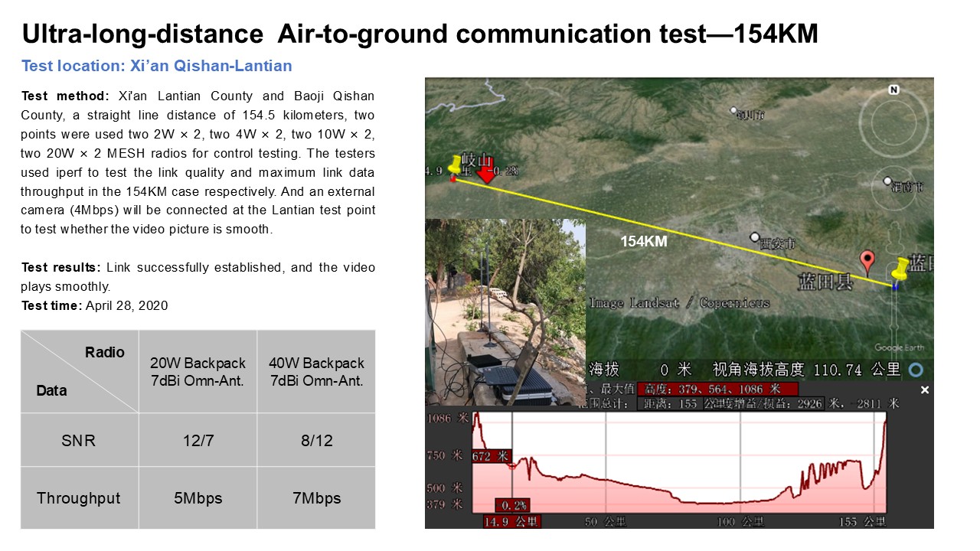
Task: Click the Weinan city marker dot
Action: [887, 182]
